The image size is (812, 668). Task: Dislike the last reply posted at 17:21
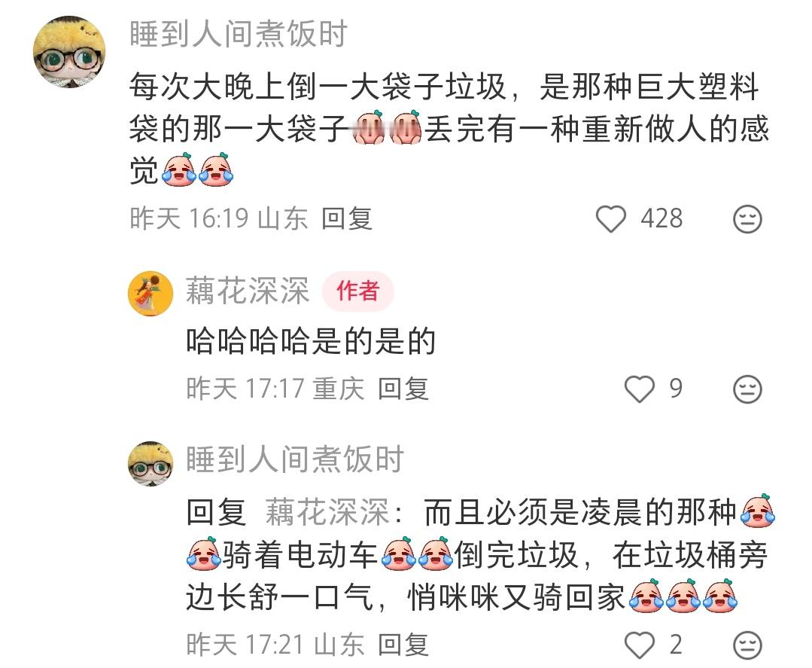[x=747, y=645]
